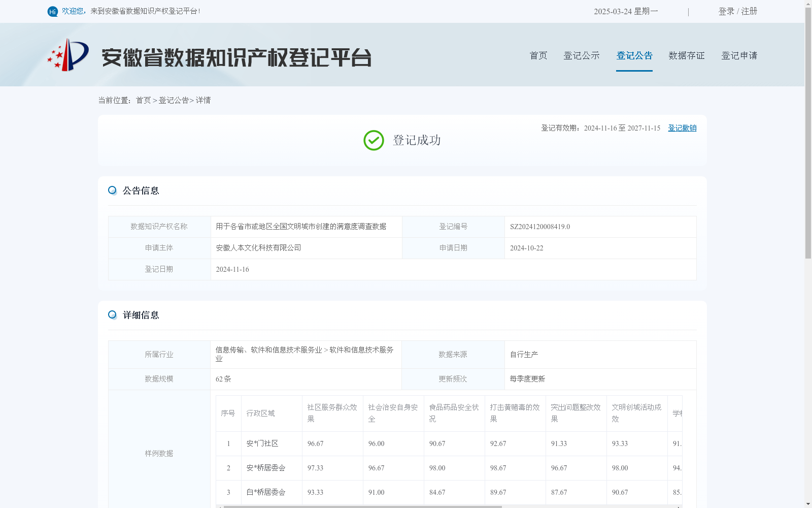The image size is (812, 508).
Task: Click registration number SZ2024120008419.0
Action: coord(540,227)
